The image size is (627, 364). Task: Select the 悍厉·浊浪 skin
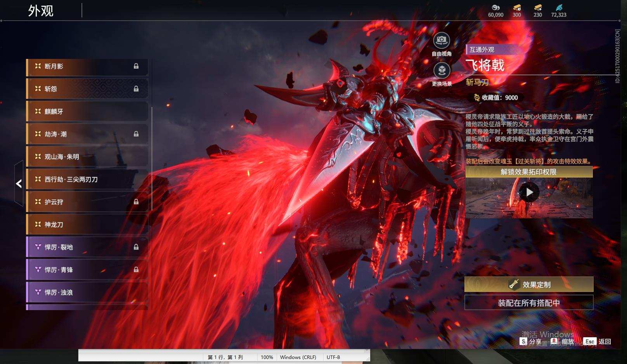(x=87, y=293)
